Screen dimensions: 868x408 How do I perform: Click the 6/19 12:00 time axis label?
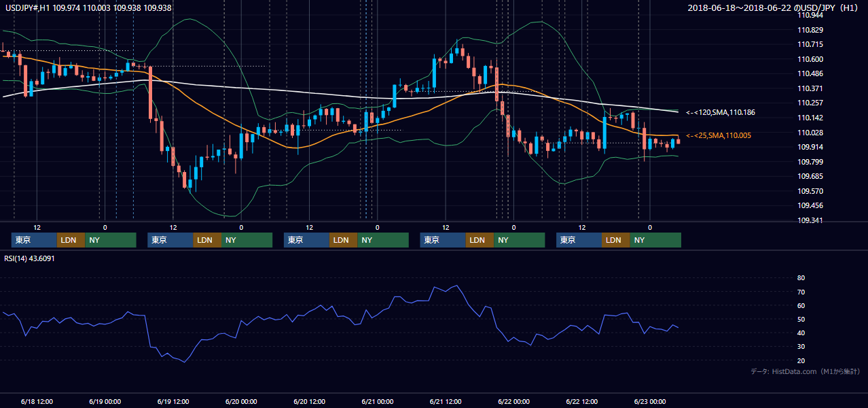point(173,401)
